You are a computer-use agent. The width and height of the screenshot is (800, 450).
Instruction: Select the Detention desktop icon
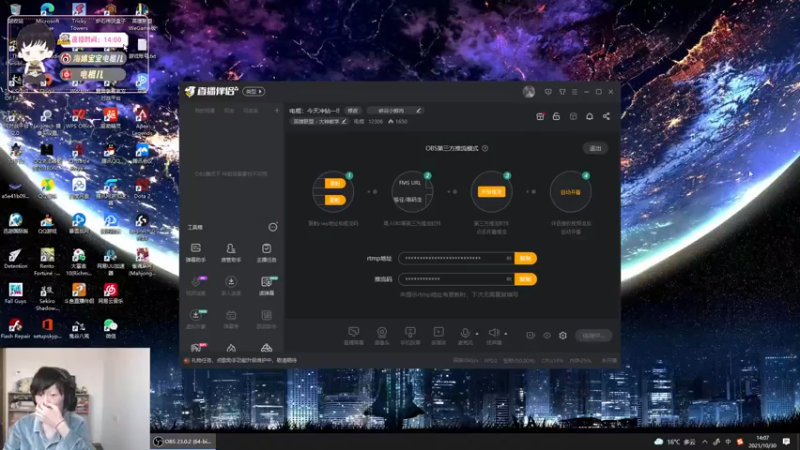point(15,258)
